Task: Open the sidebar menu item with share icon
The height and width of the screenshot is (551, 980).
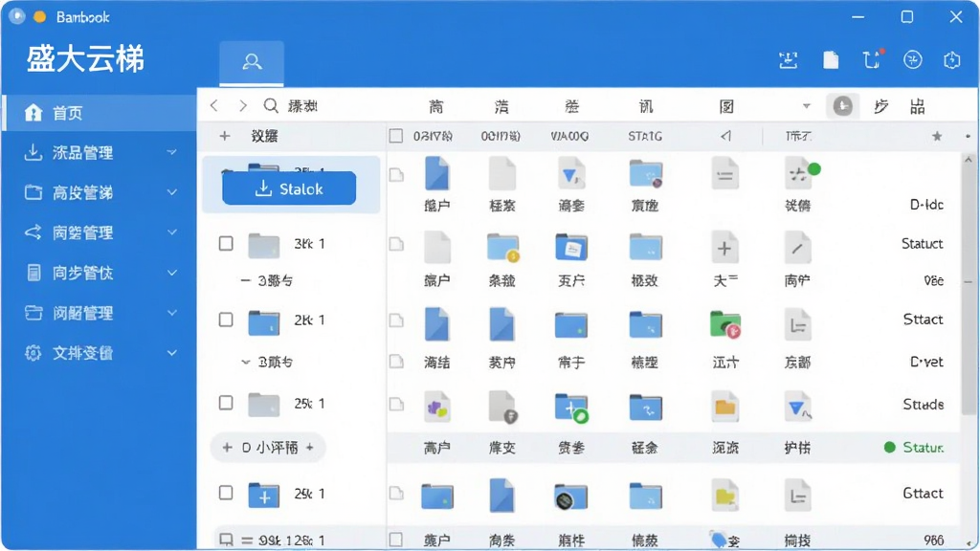Action: click(x=100, y=232)
